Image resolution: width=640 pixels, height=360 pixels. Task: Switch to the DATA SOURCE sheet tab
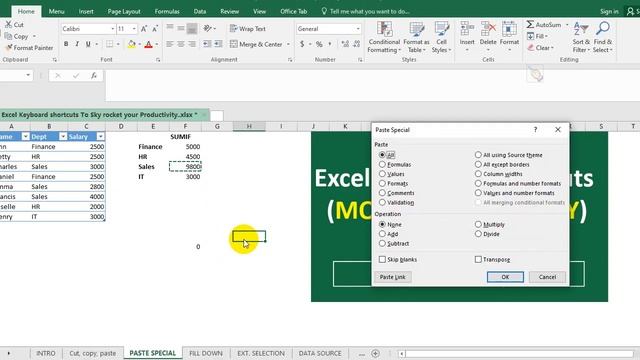(x=320, y=353)
